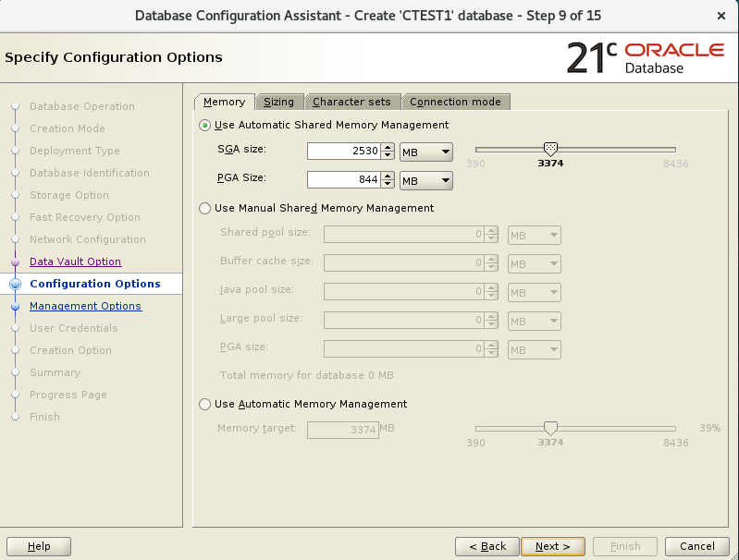
Task: Open the Character sets tab
Action: pos(352,102)
